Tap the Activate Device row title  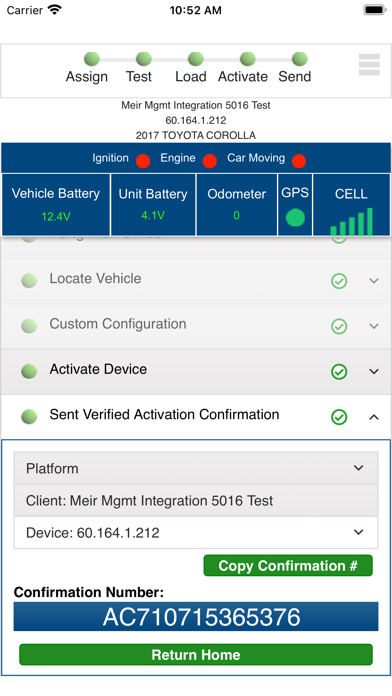tap(98, 369)
